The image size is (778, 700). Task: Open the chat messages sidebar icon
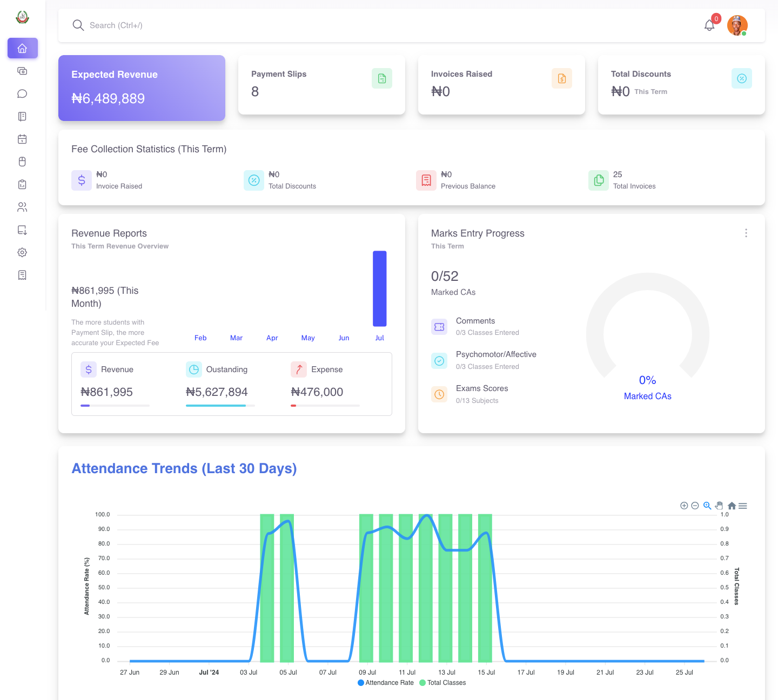22,93
